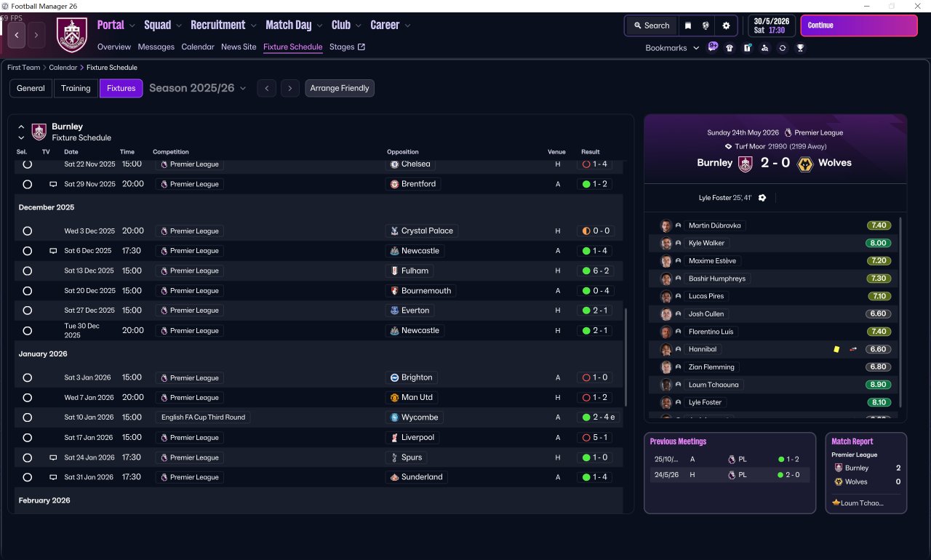Image resolution: width=931 pixels, height=560 pixels.
Task: Select the Brighton fixture radio button
Action: point(27,378)
